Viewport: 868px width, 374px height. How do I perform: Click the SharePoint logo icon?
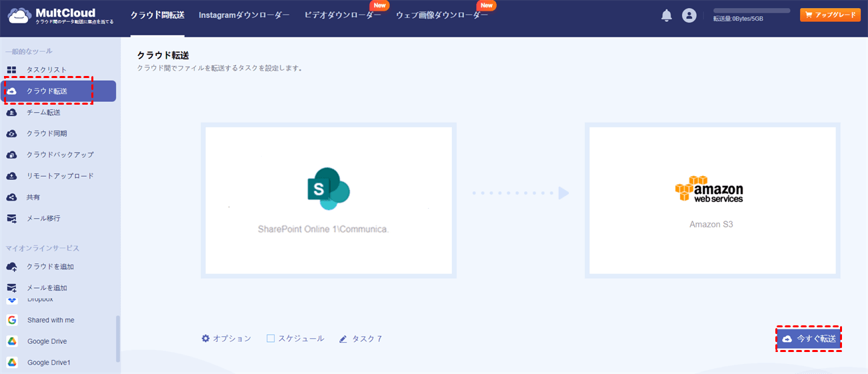(328, 188)
